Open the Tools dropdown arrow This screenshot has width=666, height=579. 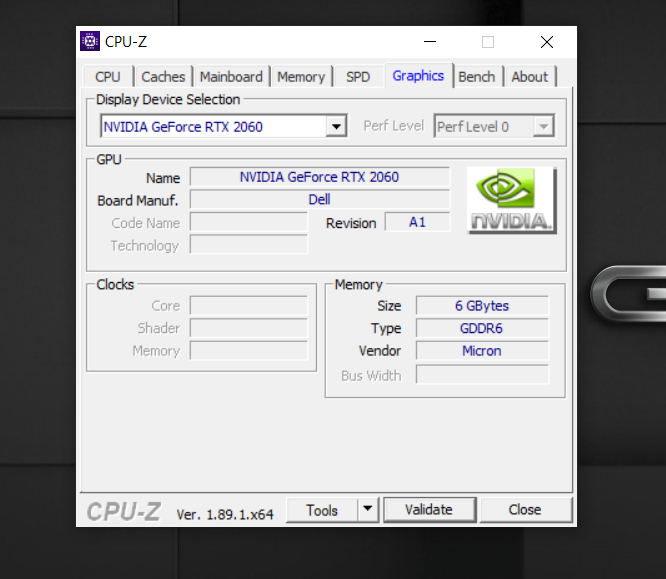pos(368,510)
